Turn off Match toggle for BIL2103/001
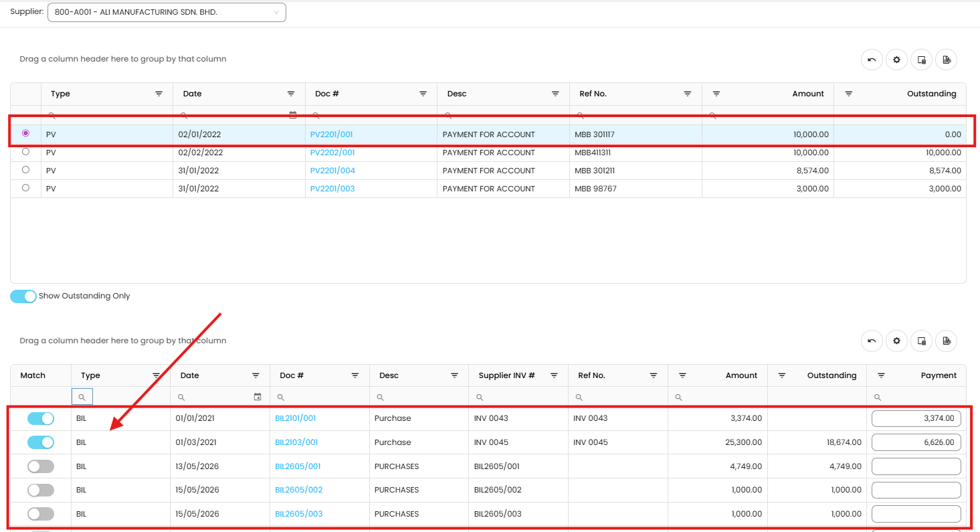 point(41,442)
